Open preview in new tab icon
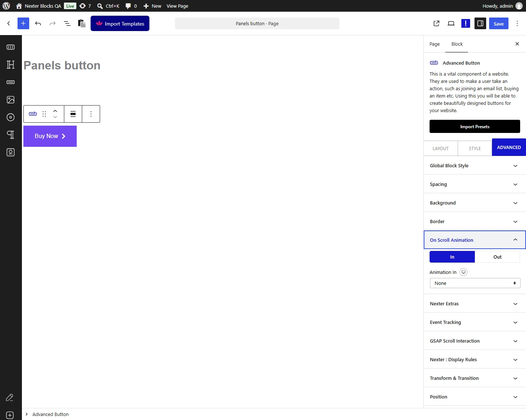This screenshot has width=526, height=420. point(437,23)
